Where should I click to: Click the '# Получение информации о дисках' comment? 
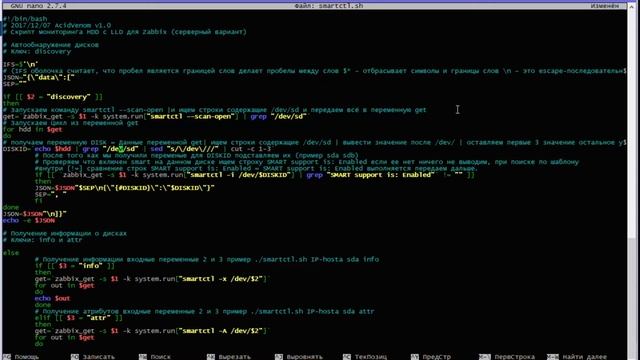coord(64,233)
